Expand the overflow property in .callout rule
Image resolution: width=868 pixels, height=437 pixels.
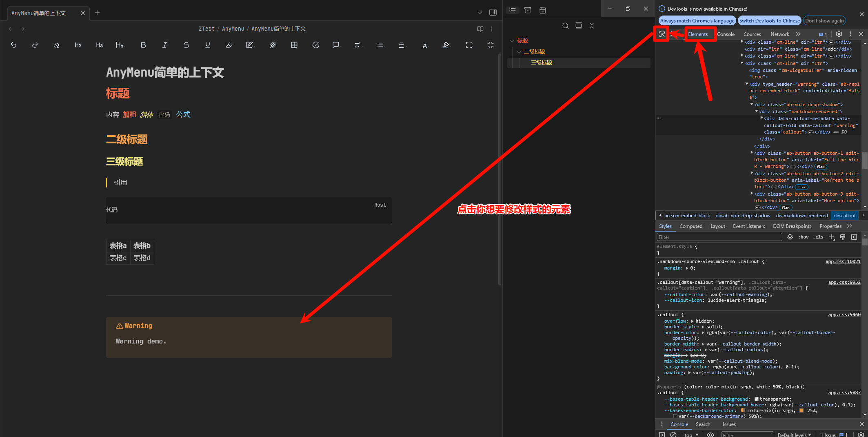click(693, 321)
